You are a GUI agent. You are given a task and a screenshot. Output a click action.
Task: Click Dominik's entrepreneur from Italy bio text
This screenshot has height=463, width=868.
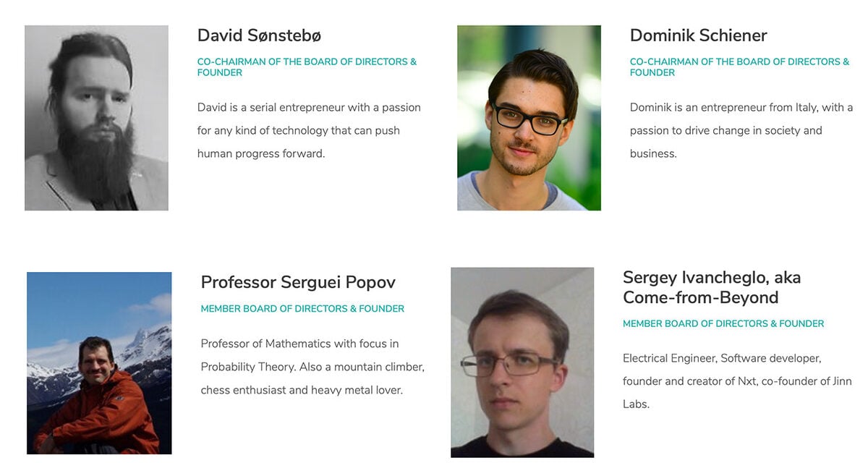(x=741, y=130)
